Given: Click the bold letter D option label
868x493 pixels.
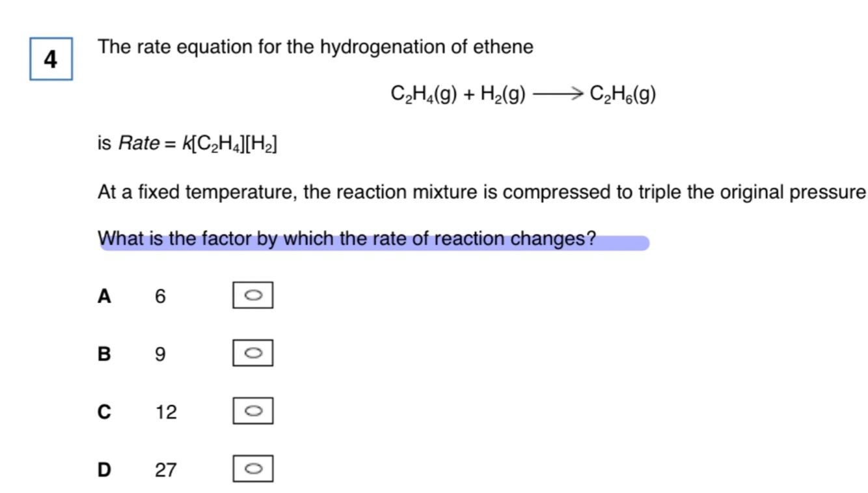Looking at the screenshot, I should coord(104,470).
